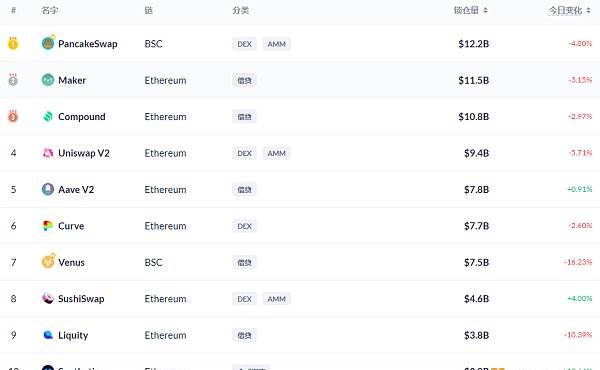The width and height of the screenshot is (600, 370).
Task: Click the Uniswap V2 unicorn icon
Action: [48, 153]
